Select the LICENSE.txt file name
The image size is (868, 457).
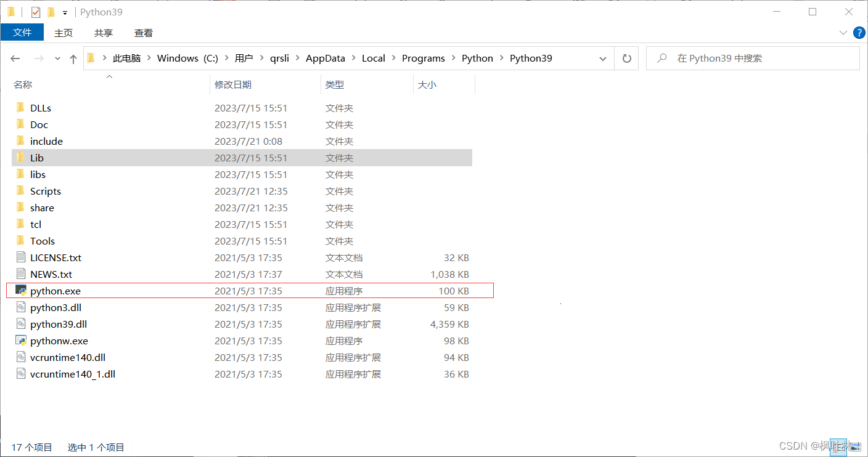55,257
